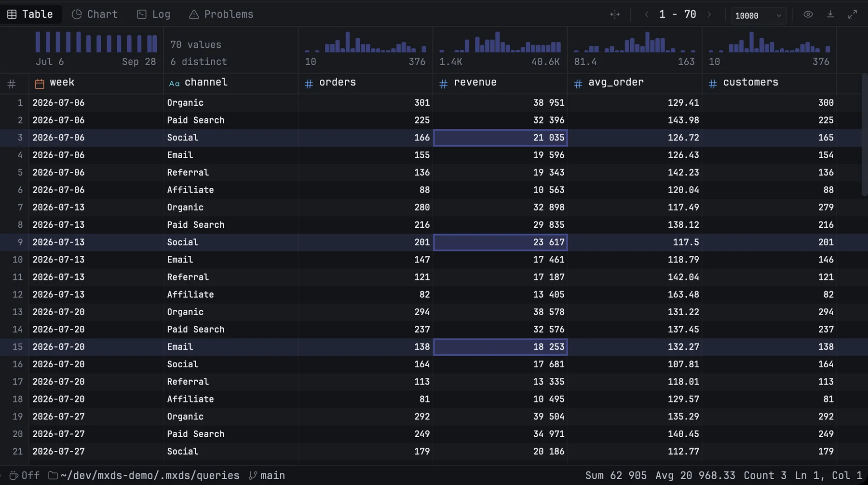Open the Problems tab
Viewport: 868px width, 485px height.
point(221,14)
